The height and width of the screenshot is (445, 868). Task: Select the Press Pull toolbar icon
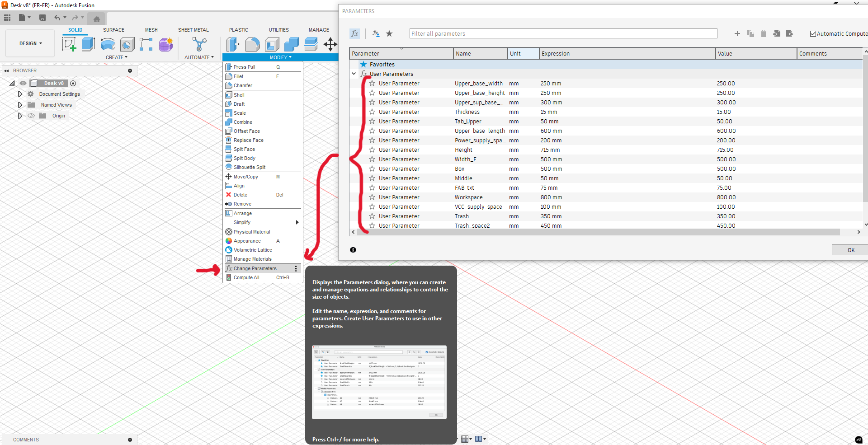click(x=233, y=44)
